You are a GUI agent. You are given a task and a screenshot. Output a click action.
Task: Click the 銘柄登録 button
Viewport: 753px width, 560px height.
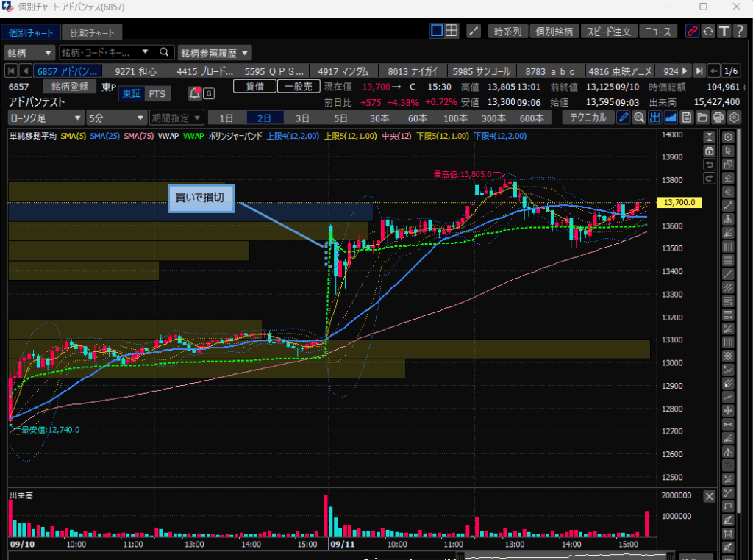(70, 87)
